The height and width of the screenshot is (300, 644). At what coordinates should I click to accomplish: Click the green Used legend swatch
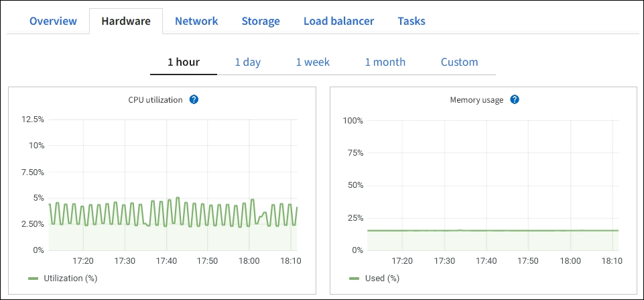point(355,277)
